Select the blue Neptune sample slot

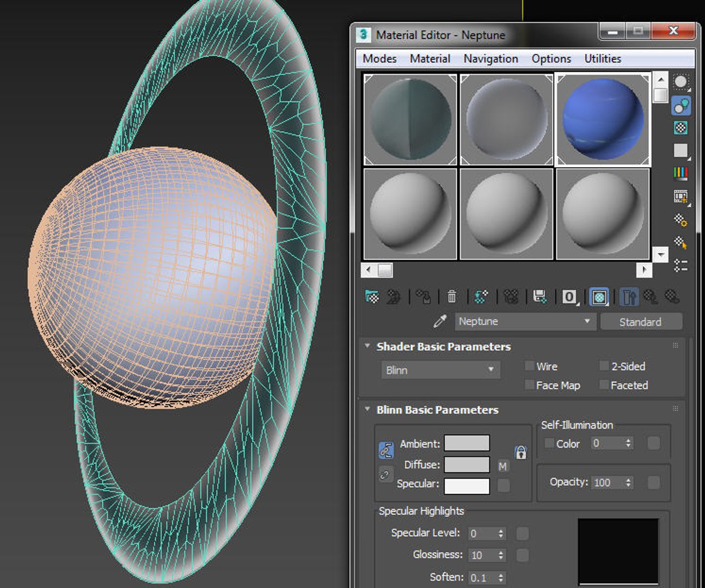coord(603,119)
